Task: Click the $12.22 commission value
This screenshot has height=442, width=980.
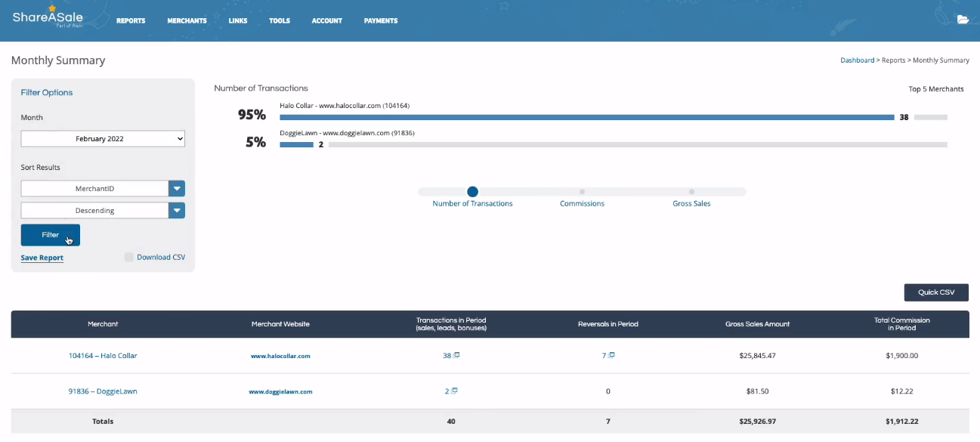Action: [x=902, y=391]
